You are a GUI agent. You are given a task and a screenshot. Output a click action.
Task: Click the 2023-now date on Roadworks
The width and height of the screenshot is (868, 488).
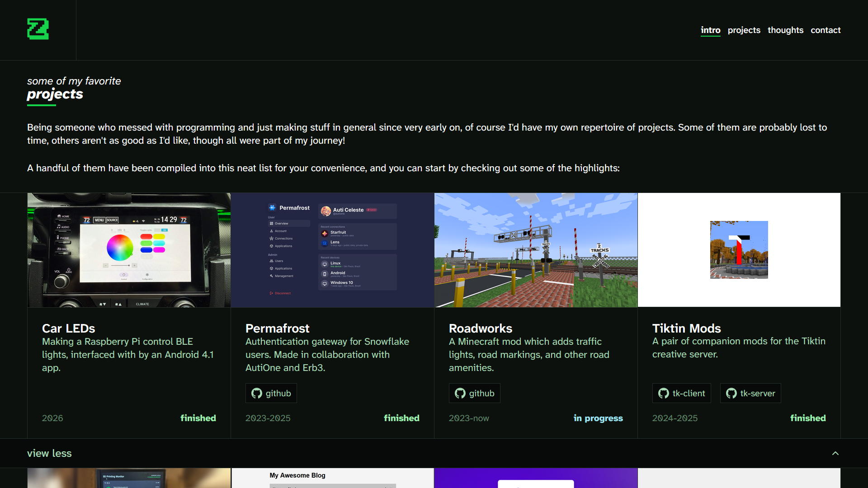pos(469,418)
